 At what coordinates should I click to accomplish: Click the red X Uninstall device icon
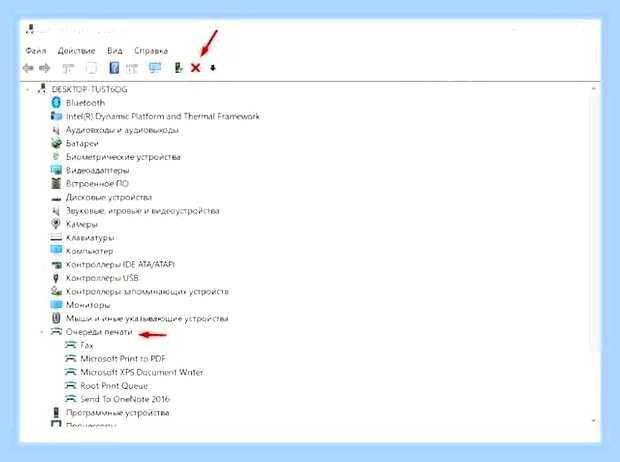(x=195, y=68)
